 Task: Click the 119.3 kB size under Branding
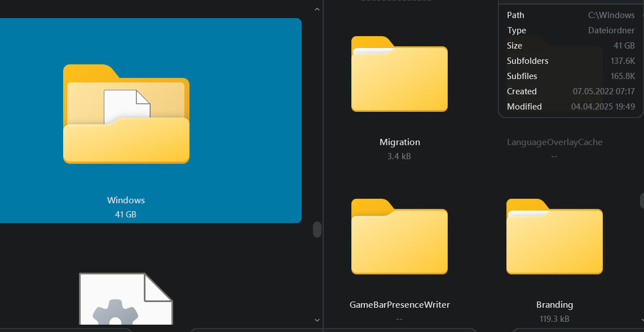click(x=554, y=319)
